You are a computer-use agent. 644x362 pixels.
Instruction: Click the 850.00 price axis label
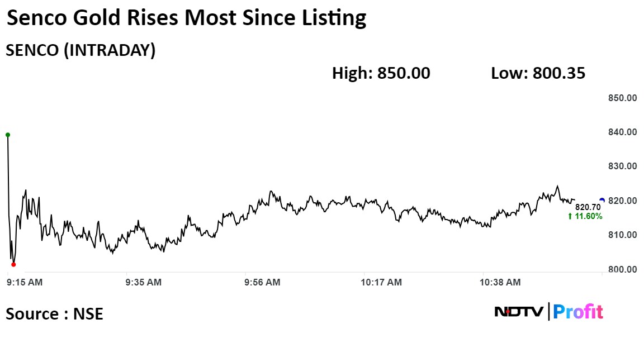click(x=622, y=98)
